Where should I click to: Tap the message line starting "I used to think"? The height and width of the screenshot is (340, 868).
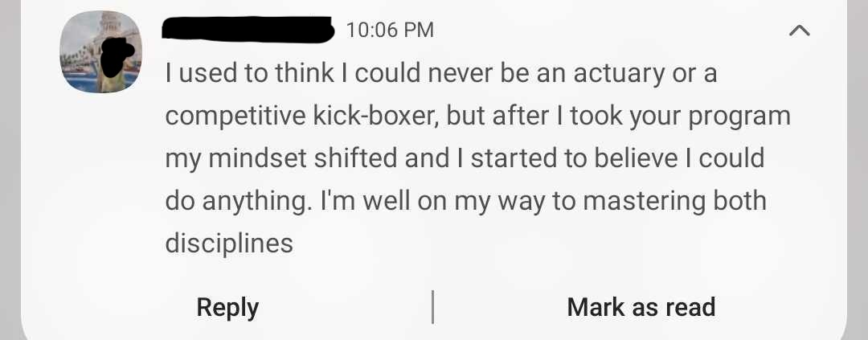[440, 74]
